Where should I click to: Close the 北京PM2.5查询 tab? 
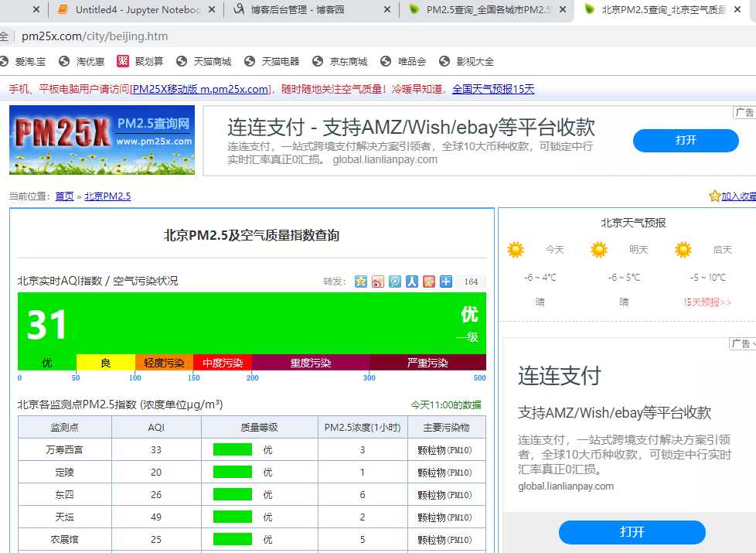[737, 9]
